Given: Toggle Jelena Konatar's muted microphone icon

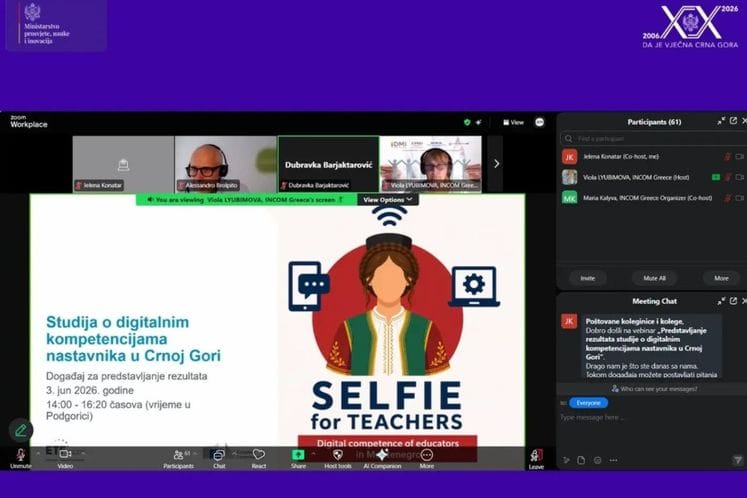Looking at the screenshot, I should point(727,157).
